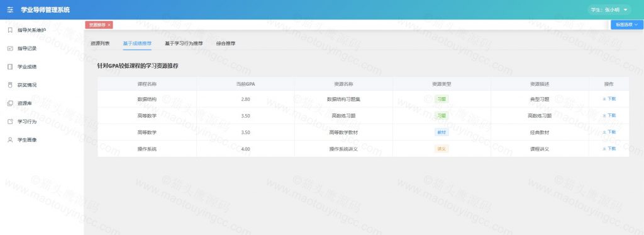Click the 资源描述 column header
Viewport: 644px width, 235px height.
pyautogui.click(x=540, y=84)
